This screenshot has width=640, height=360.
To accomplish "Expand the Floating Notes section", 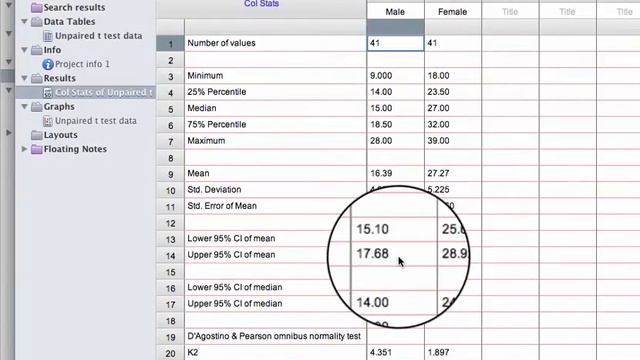I will (24, 149).
